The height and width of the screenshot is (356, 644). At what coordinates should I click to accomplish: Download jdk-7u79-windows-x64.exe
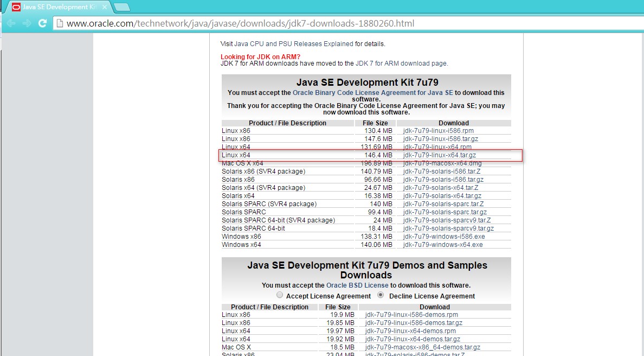(443, 245)
